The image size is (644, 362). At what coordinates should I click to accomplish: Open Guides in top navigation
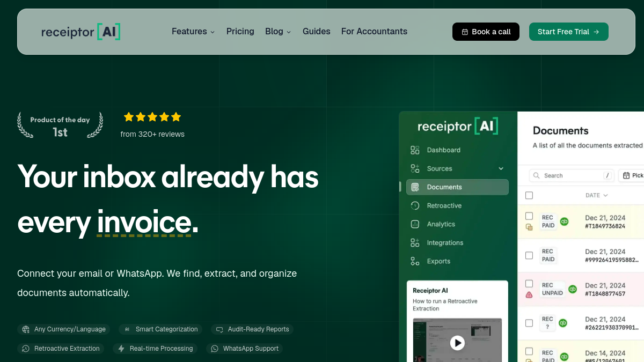[317, 32]
